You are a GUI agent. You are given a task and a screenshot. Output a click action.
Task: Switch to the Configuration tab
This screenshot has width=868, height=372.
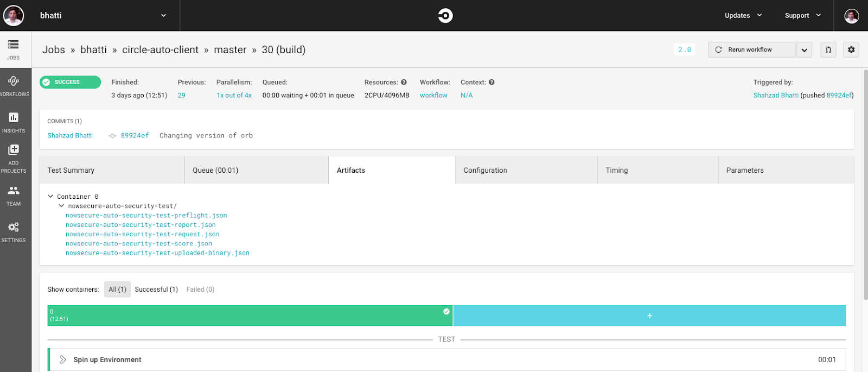pyautogui.click(x=485, y=171)
